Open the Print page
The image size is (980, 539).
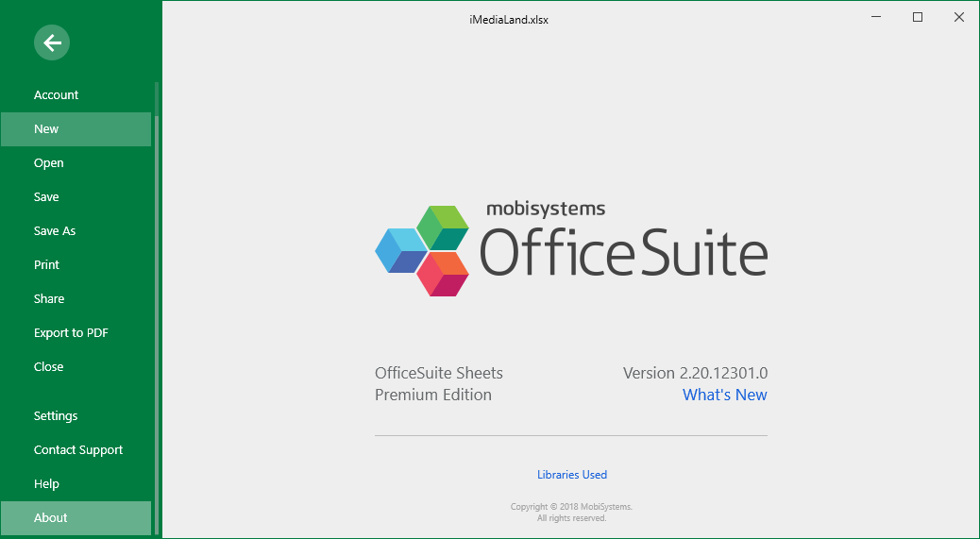click(x=76, y=265)
